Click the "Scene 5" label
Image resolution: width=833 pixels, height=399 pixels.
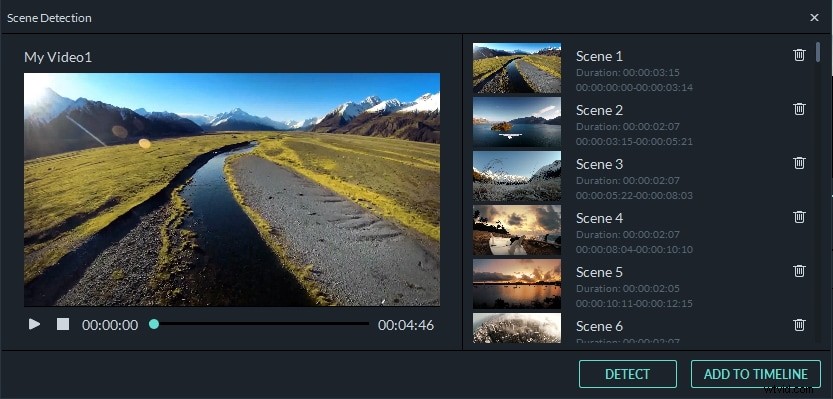pyautogui.click(x=599, y=272)
